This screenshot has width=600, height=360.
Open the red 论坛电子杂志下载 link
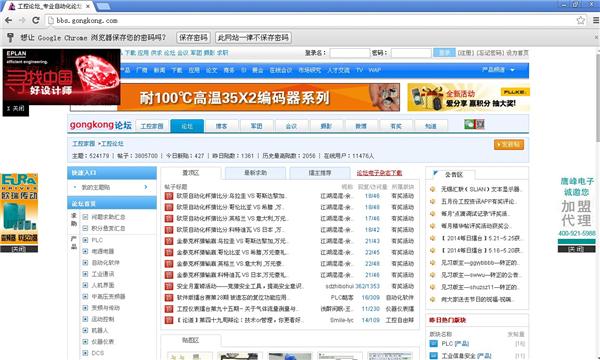click(x=379, y=173)
